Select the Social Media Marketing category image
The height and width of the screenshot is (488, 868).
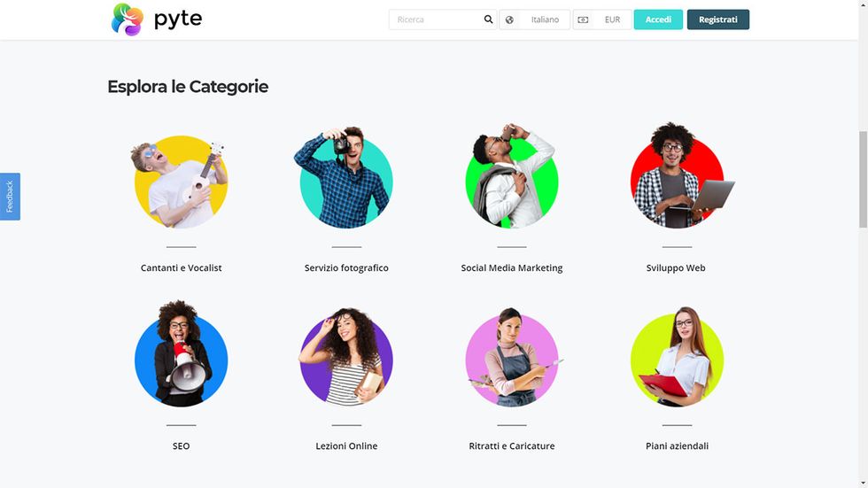[x=512, y=176]
